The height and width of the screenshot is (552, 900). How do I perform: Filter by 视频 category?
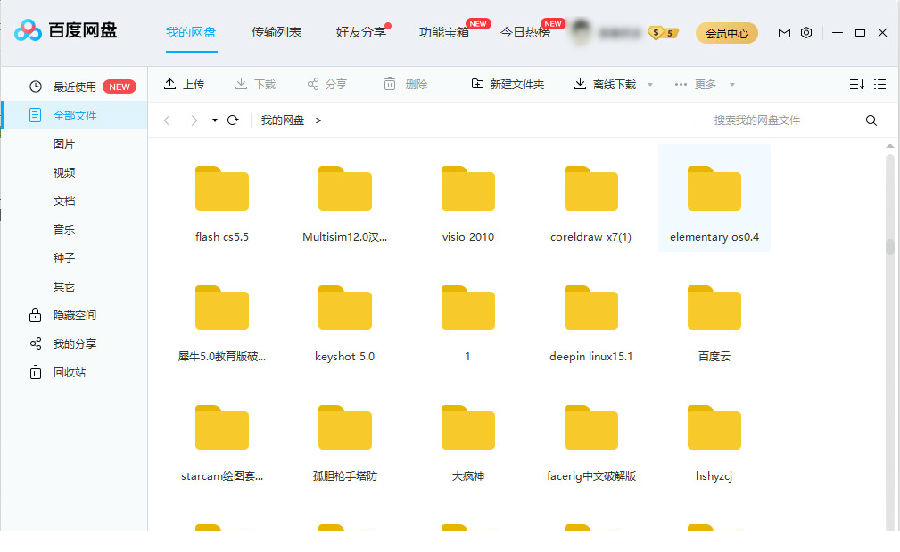[x=64, y=173]
